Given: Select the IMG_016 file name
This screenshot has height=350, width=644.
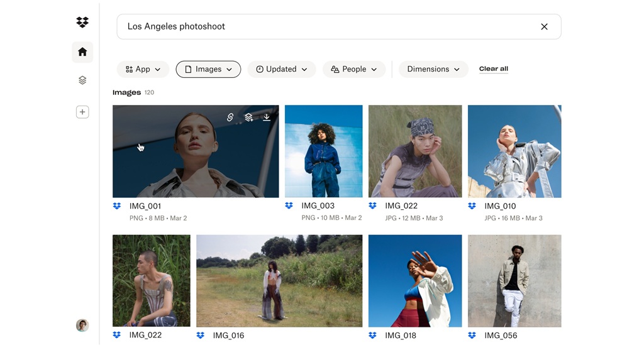Looking at the screenshot, I should pos(228,336).
